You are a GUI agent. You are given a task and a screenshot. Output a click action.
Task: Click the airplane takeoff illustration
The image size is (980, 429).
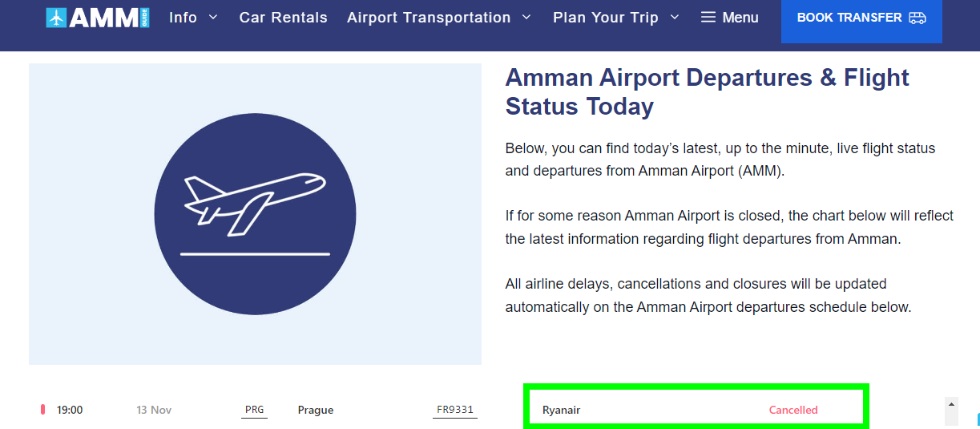tap(255, 214)
